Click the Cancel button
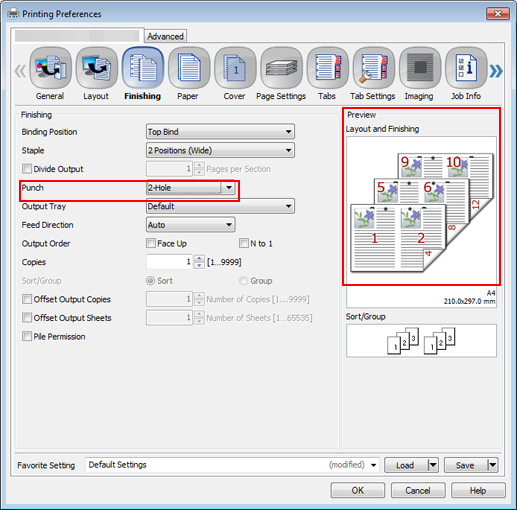The height and width of the screenshot is (510, 517). (x=418, y=490)
